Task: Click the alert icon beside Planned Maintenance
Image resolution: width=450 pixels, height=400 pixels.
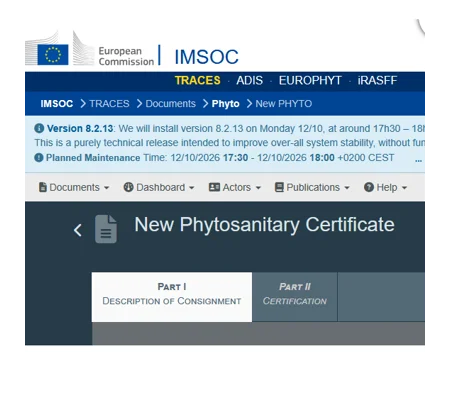Action: click(x=39, y=158)
